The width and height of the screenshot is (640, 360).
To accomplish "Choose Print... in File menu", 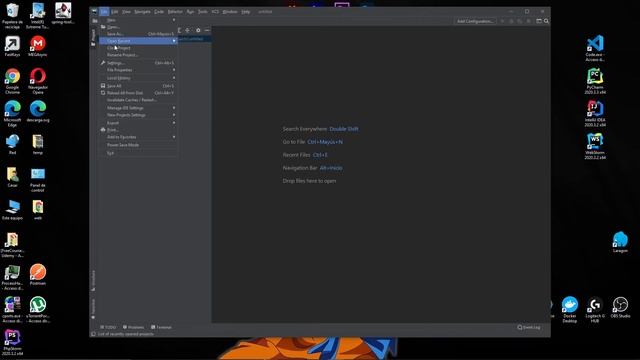I will [x=138, y=130].
